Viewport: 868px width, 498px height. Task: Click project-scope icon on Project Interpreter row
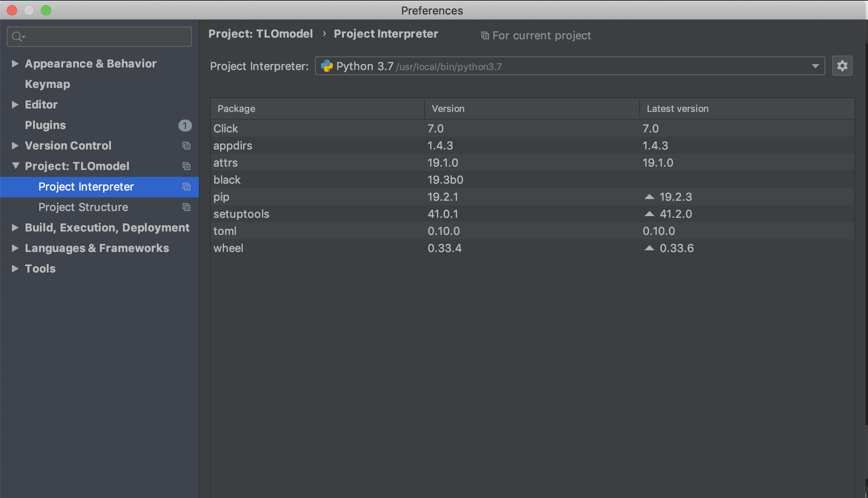pos(186,187)
